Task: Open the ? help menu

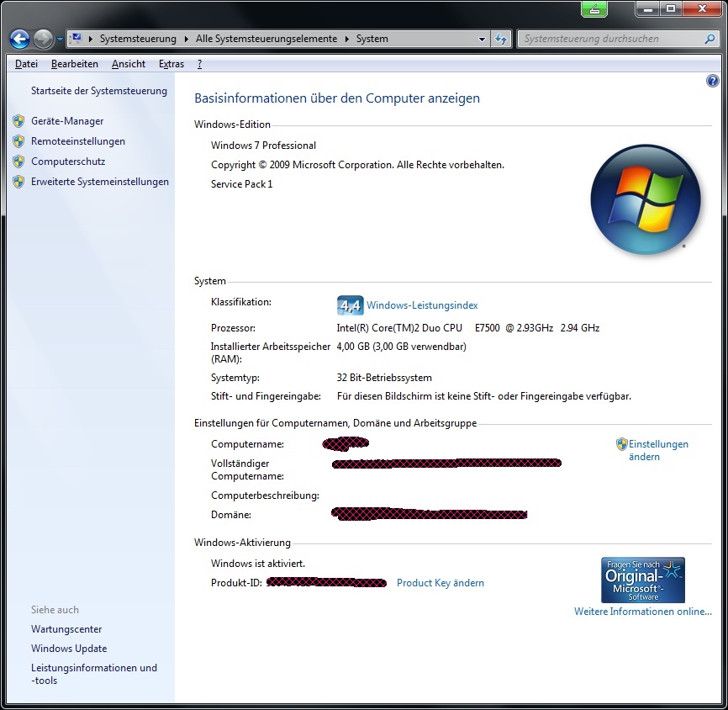Action: click(x=199, y=64)
